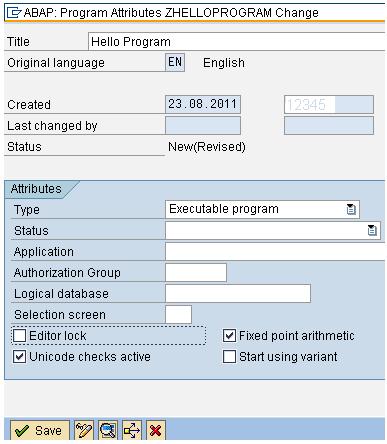This screenshot has width=387, height=444.
Task: Click the Created date field 23.08.2011
Action: [x=203, y=104]
